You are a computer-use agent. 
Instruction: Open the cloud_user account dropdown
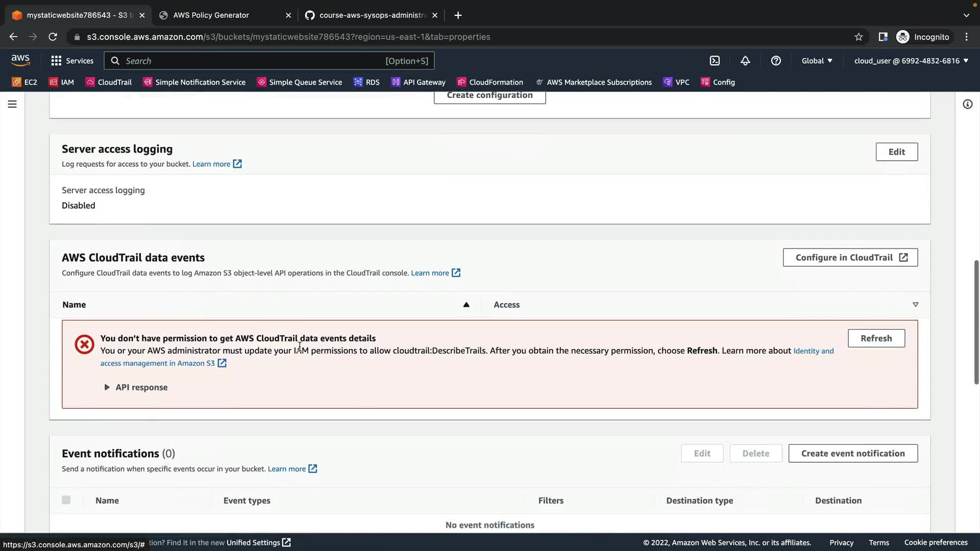point(911,61)
